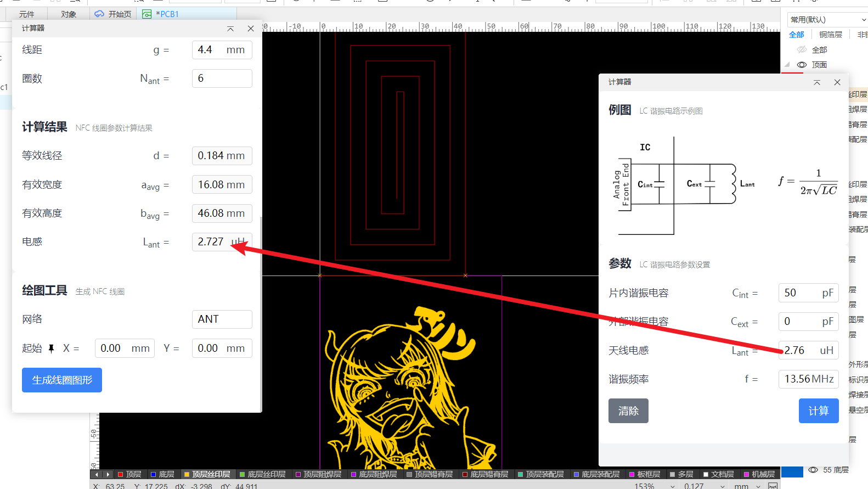Click the 谐振频率 f input field

click(808, 379)
